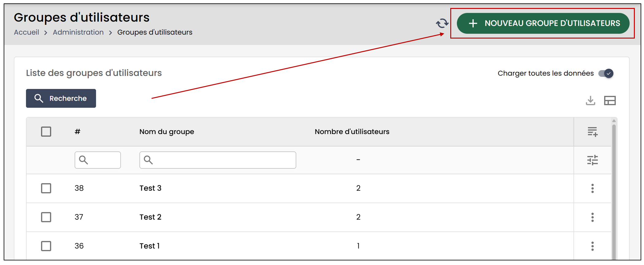Click the add column list icon

[593, 132]
